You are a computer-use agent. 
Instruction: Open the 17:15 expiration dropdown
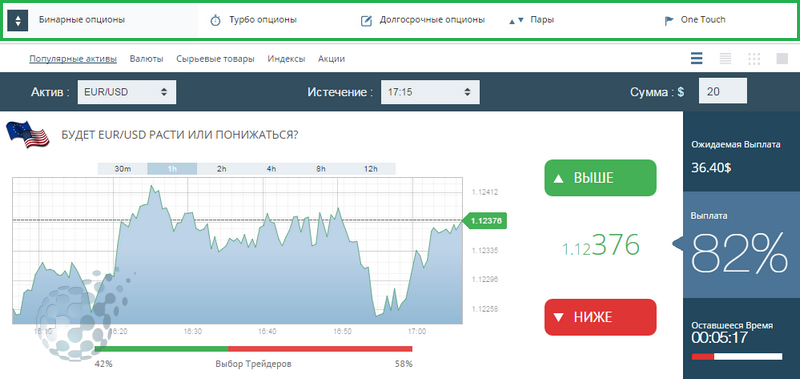pyautogui.click(x=430, y=92)
